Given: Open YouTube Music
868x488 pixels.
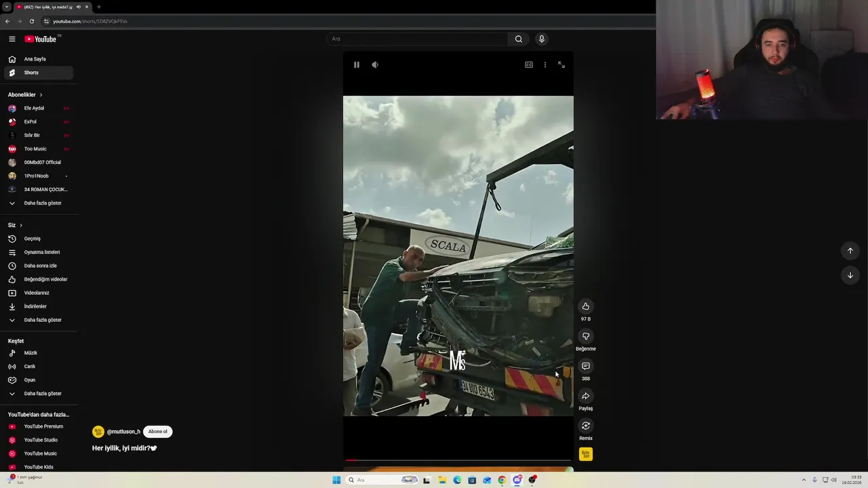Looking at the screenshot, I should tap(38, 453).
